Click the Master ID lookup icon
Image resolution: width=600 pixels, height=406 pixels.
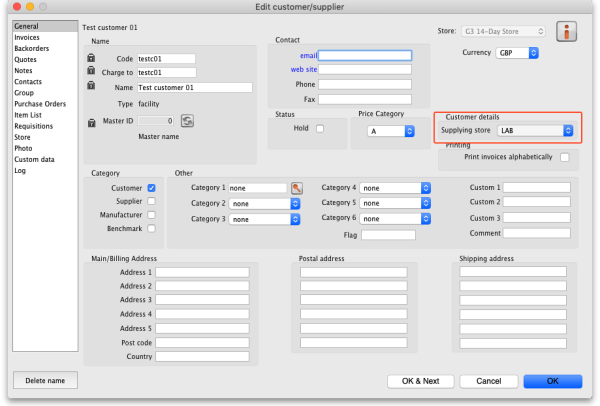pyautogui.click(x=186, y=120)
